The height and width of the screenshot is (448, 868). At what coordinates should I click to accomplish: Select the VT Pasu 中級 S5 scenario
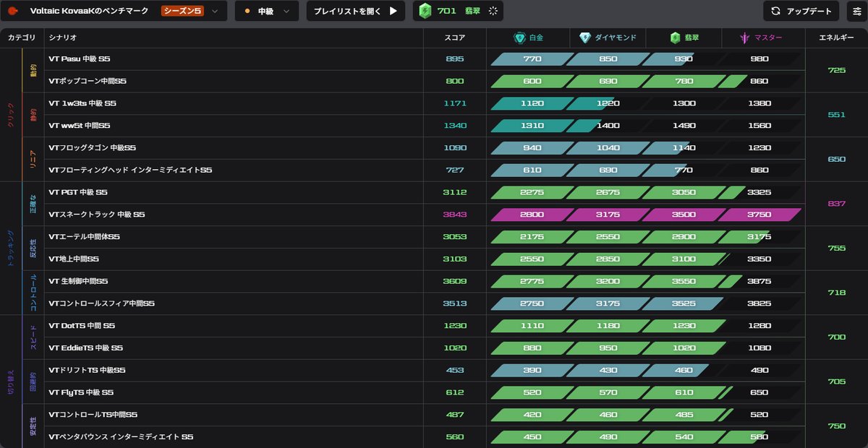click(79, 59)
